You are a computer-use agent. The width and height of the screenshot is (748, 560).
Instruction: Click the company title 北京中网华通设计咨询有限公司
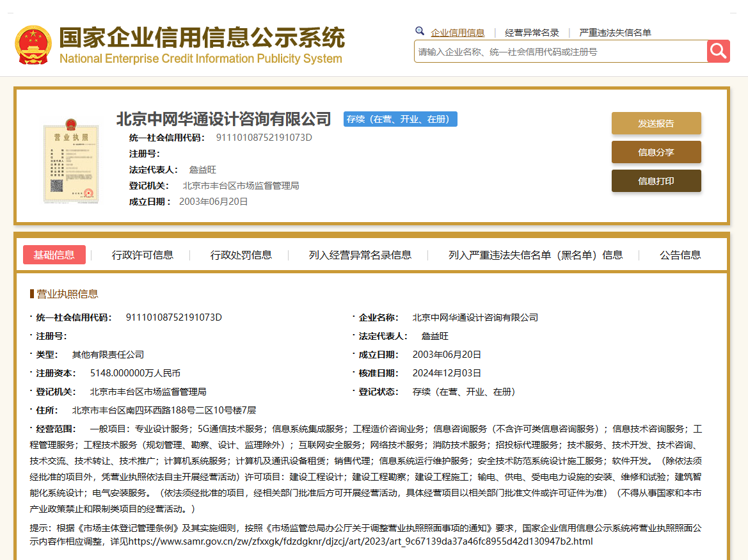[x=224, y=119]
